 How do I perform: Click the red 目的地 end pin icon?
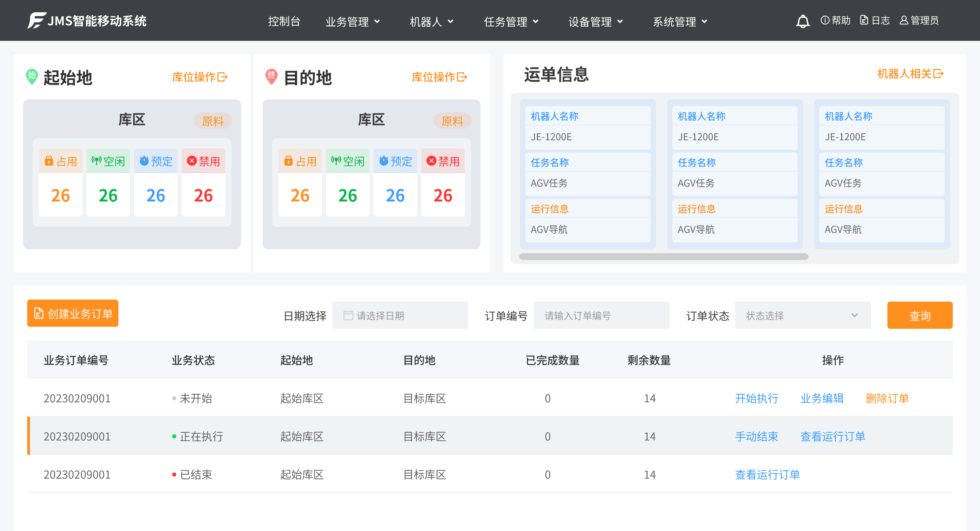(x=271, y=77)
